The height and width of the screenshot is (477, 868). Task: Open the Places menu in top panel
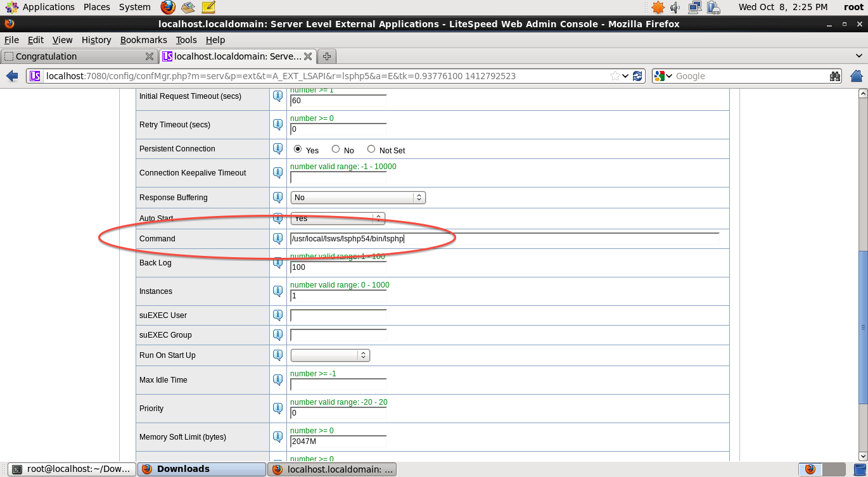tap(97, 8)
